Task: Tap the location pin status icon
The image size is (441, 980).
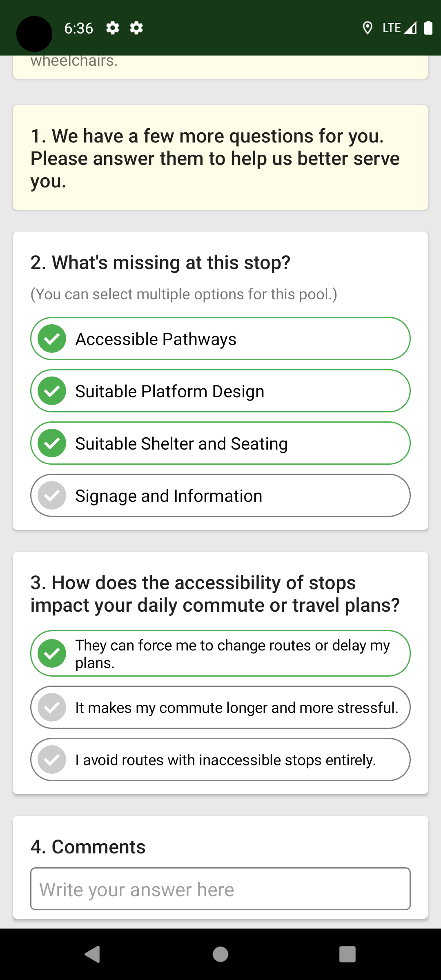Action: [x=367, y=28]
